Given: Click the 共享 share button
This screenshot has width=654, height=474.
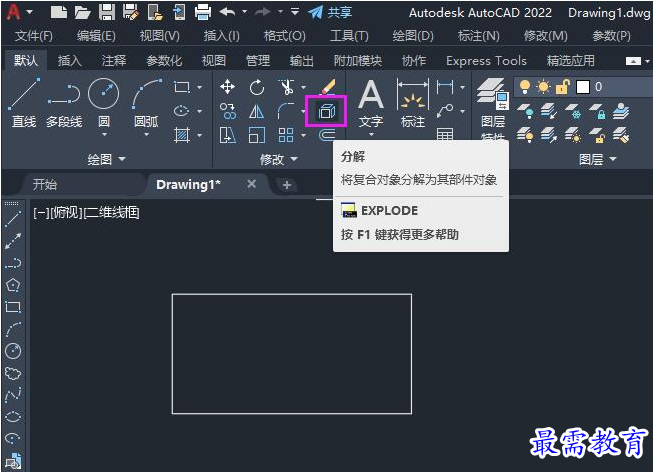Looking at the screenshot, I should (x=330, y=12).
